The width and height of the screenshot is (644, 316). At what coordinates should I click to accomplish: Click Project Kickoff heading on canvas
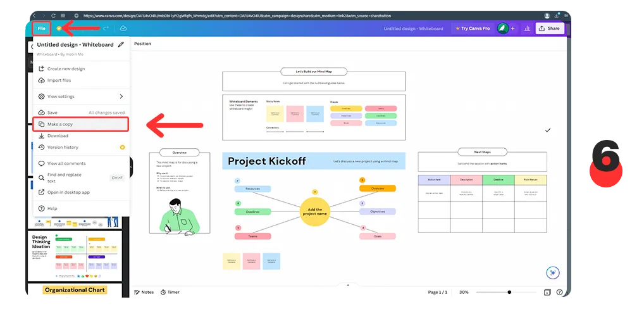click(267, 161)
